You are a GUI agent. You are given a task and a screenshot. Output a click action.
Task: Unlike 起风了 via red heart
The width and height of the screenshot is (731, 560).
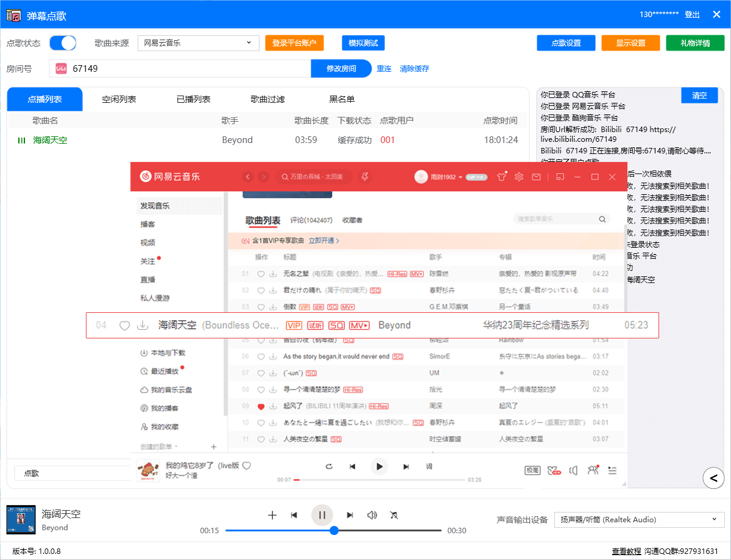(x=261, y=407)
